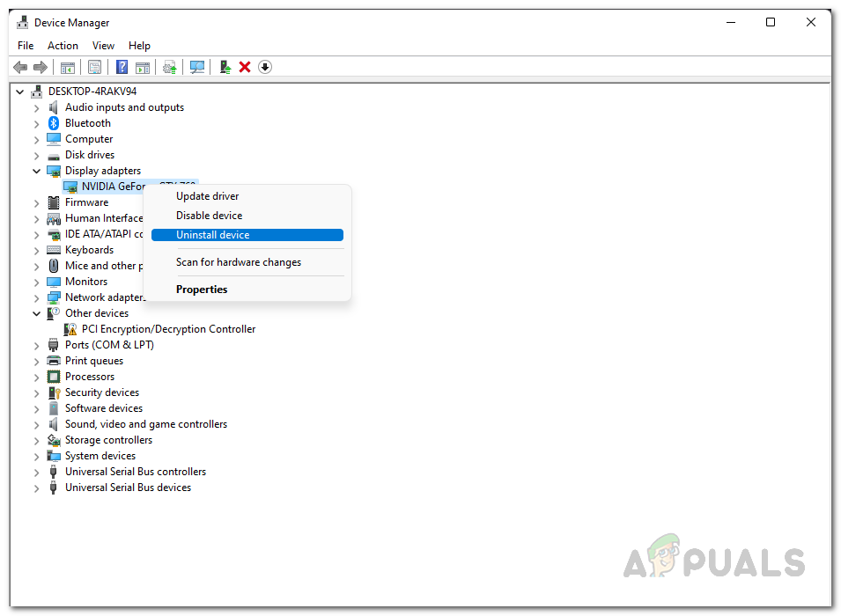Expand the Universal Serial Bus devices category
The height and width of the screenshot is (616, 841).
click(x=36, y=488)
